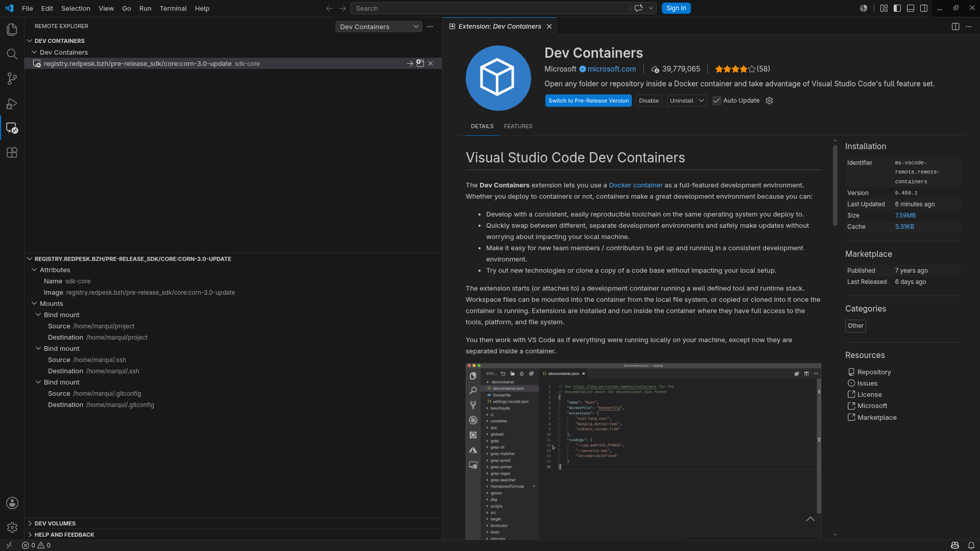Switch to the FEATURES tab

pyautogui.click(x=518, y=126)
